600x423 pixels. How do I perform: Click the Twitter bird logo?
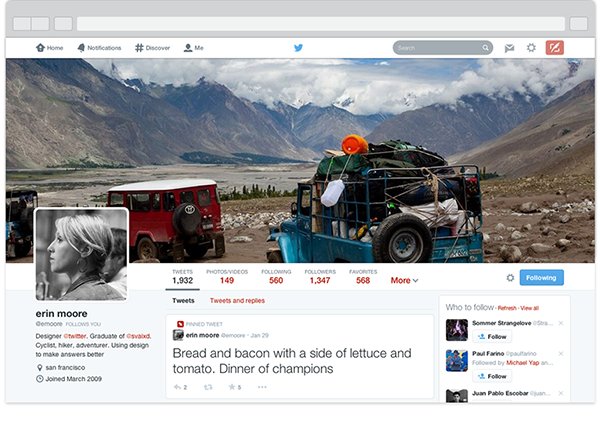[298, 48]
